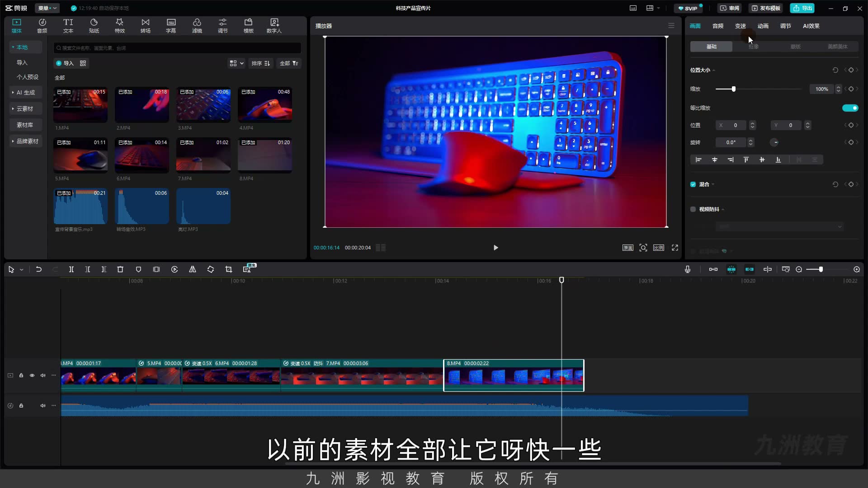Viewport: 868px width, 488px height.
Task: Open the 文本 text tool
Action: (x=68, y=26)
